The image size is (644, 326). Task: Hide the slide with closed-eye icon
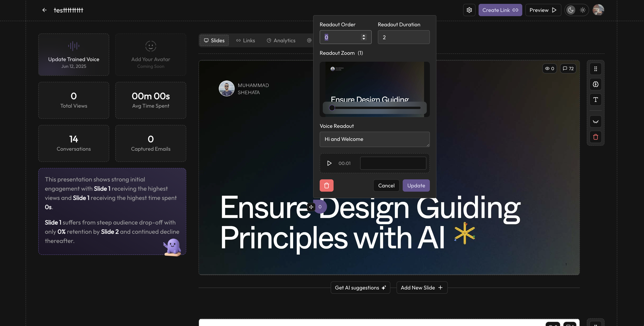[595, 121]
